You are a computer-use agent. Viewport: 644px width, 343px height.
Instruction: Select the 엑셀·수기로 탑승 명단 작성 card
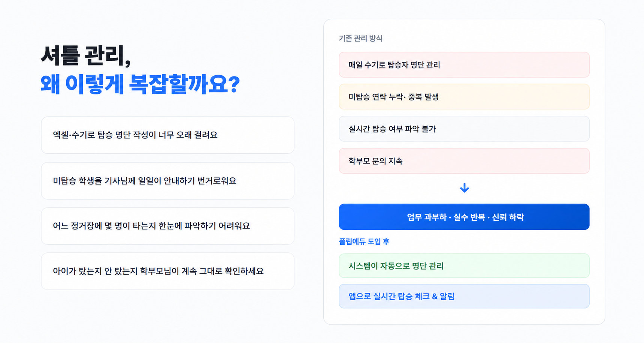167,135
